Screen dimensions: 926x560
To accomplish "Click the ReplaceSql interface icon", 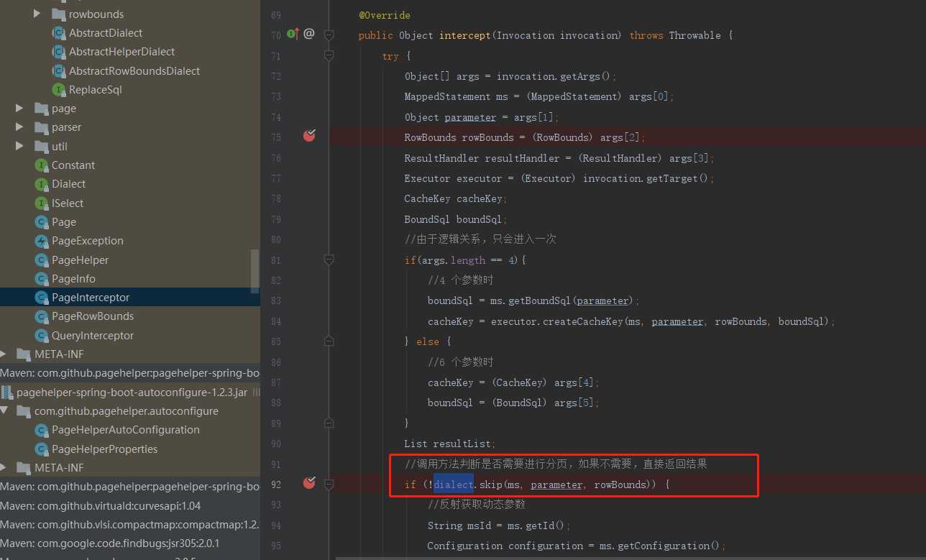I will 58,90.
